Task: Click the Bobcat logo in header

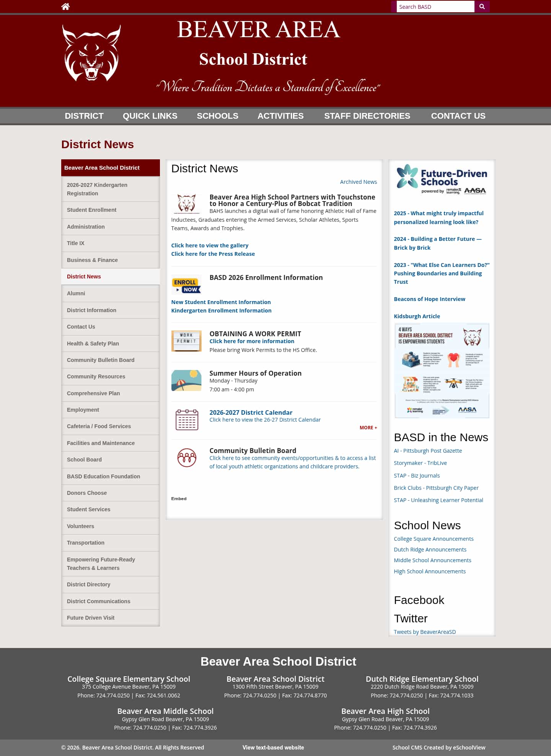Action: [x=91, y=53]
